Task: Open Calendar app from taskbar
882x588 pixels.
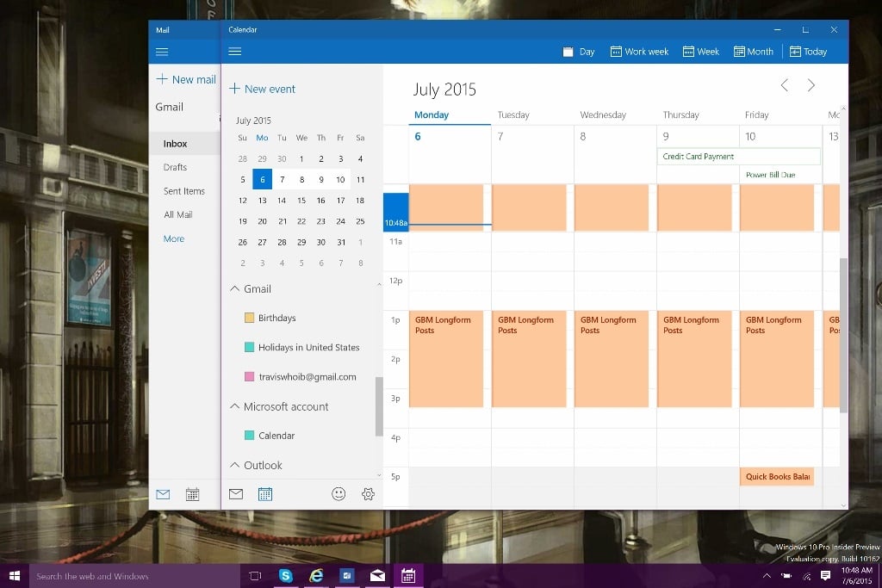Action: click(x=408, y=576)
